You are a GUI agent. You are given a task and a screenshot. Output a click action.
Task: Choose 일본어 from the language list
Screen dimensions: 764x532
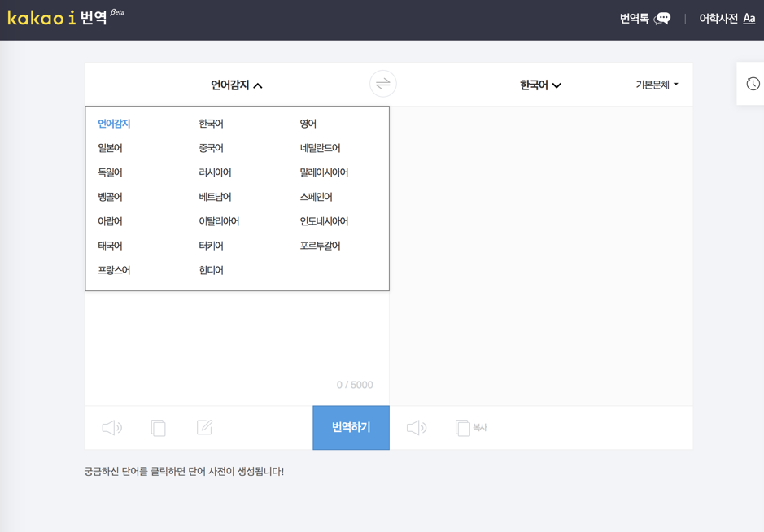pos(110,148)
